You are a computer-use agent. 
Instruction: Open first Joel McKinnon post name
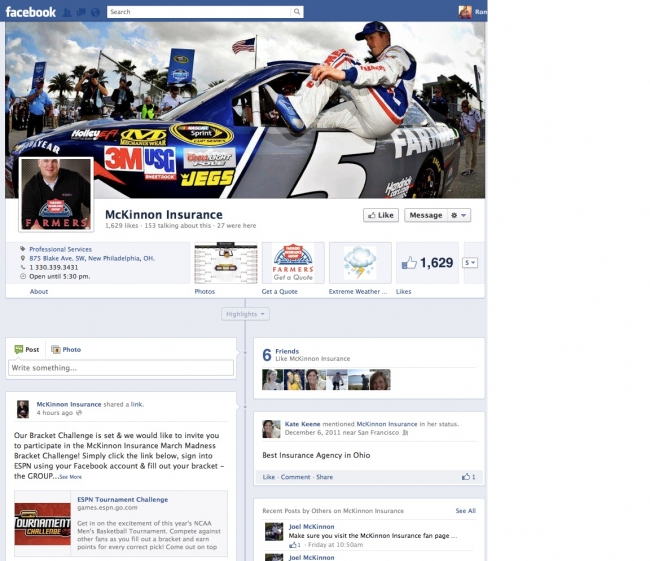[311, 527]
